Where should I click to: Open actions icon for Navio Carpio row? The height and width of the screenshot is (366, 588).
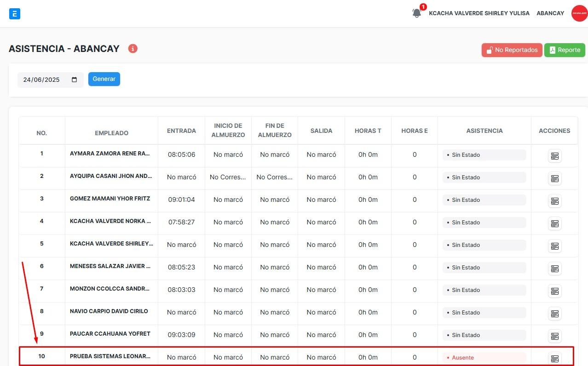pos(554,314)
